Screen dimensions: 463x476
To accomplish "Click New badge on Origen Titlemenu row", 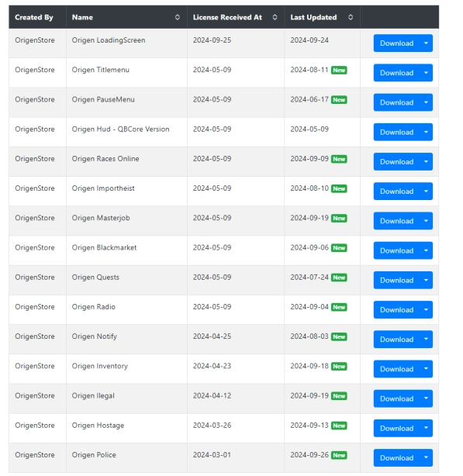I will (x=339, y=71).
